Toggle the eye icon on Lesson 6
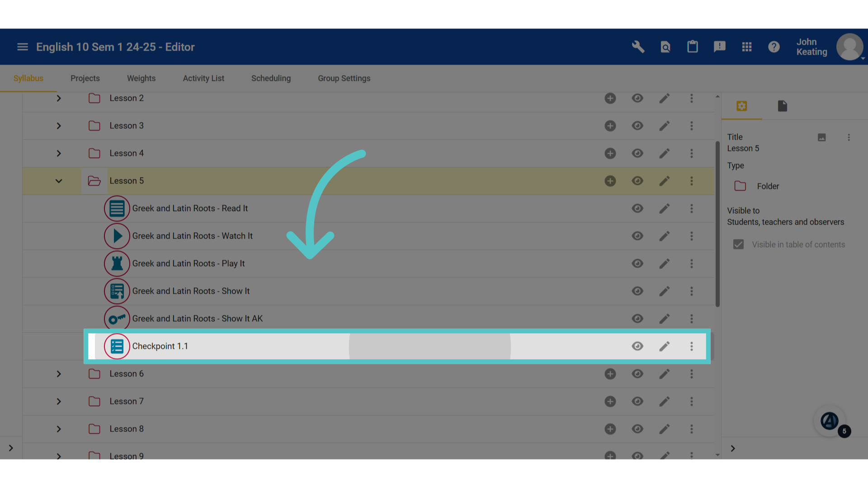 (637, 374)
